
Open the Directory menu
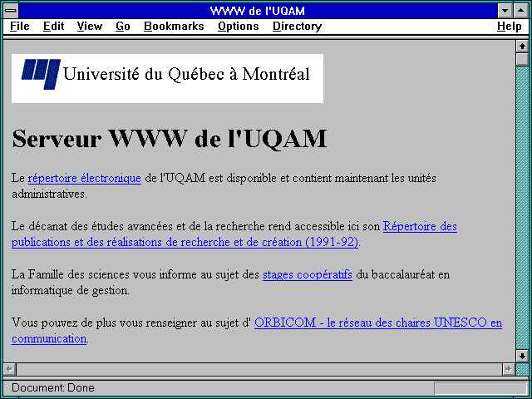tap(298, 27)
